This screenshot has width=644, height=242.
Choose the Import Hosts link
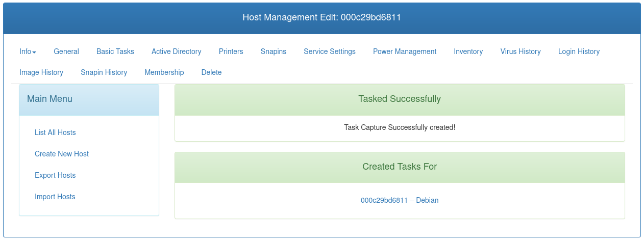point(55,197)
